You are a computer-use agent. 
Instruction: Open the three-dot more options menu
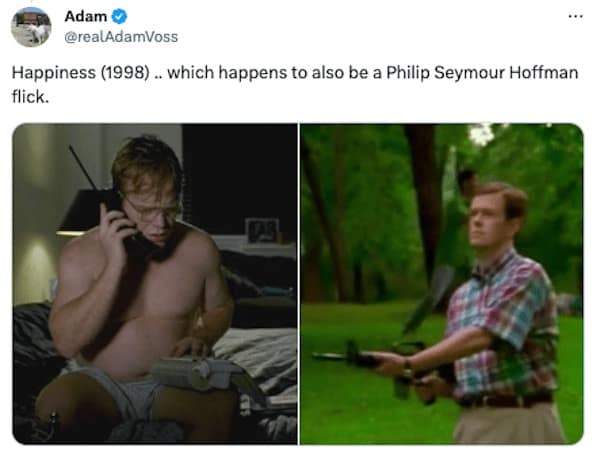(x=575, y=16)
